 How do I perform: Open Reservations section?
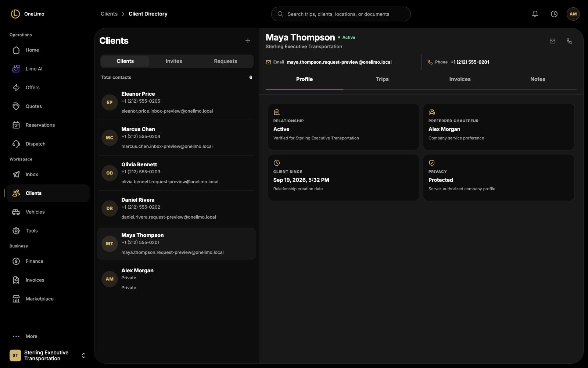[48, 125]
